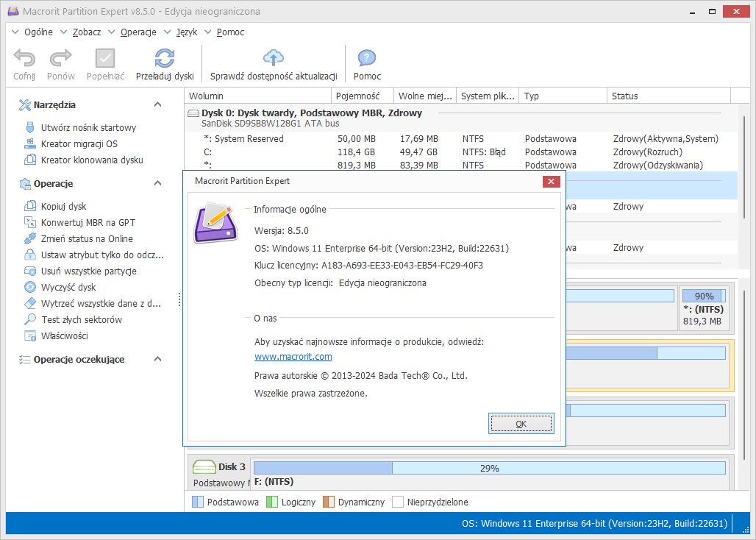756x540 pixels.
Task: Select the C: volume row
Action: [x=461, y=152]
